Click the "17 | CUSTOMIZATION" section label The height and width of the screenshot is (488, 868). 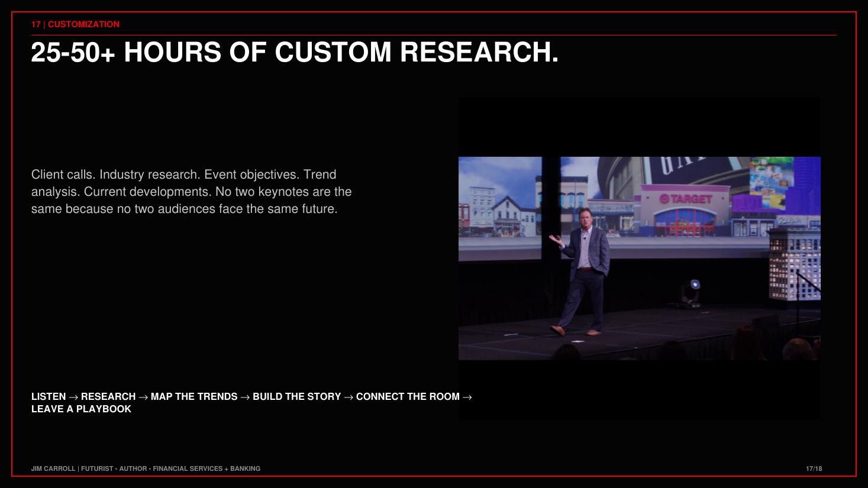(75, 24)
